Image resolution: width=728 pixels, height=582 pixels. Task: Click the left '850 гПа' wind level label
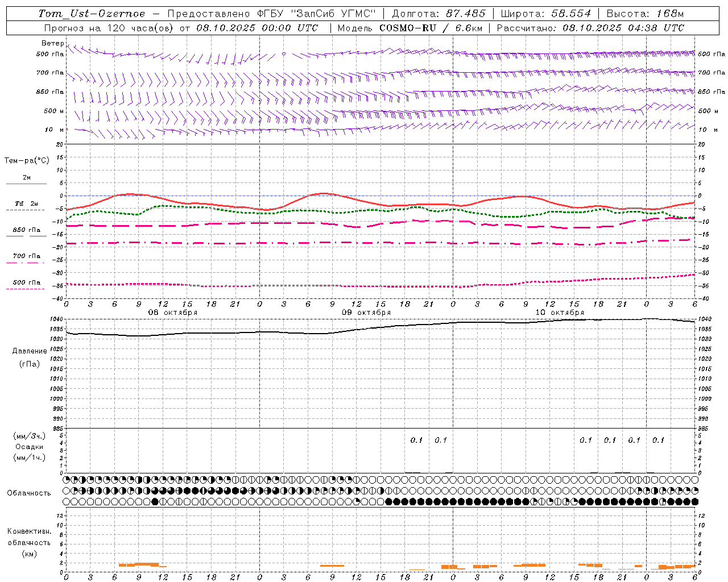pos(49,92)
